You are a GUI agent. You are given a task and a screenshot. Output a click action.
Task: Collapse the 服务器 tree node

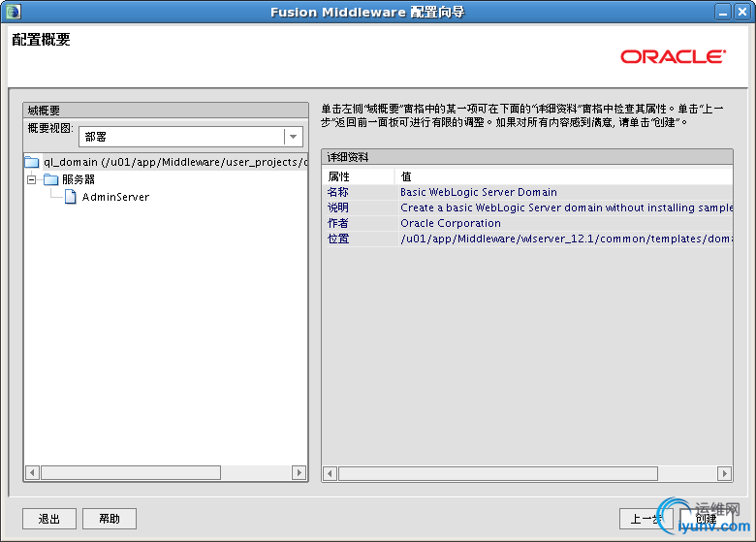click(32, 180)
